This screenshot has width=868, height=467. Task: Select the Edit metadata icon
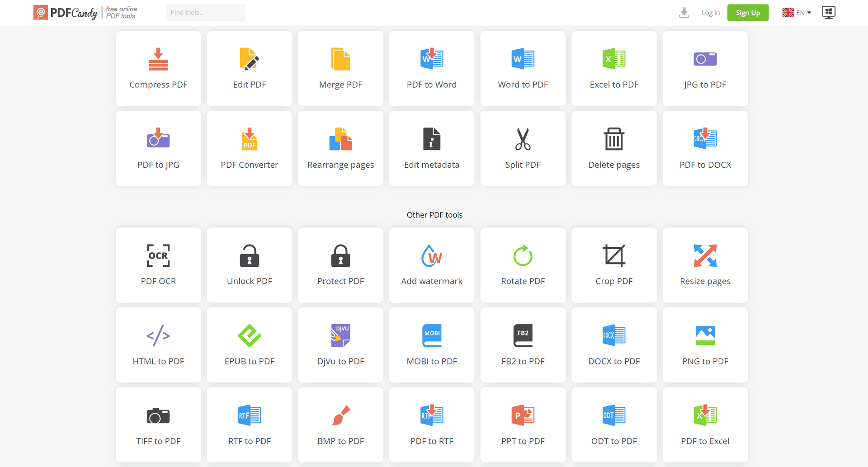[432, 139]
